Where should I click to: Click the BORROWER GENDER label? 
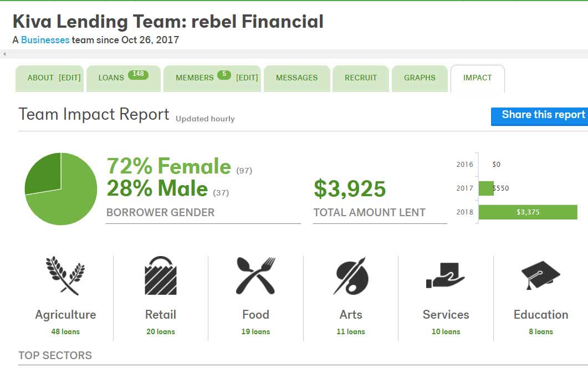(x=161, y=213)
